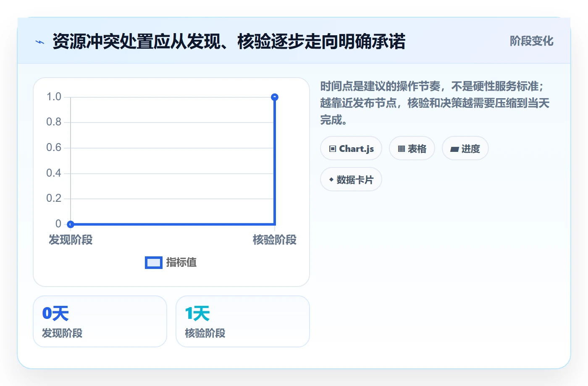Click the description paragraph starting 时间点是建议
The height and width of the screenshot is (386, 588).
tap(435, 103)
